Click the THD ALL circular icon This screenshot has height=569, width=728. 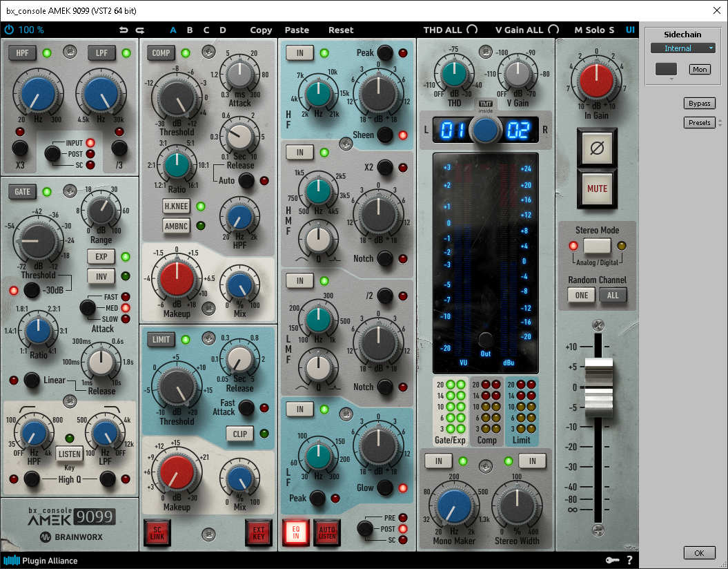472,30
